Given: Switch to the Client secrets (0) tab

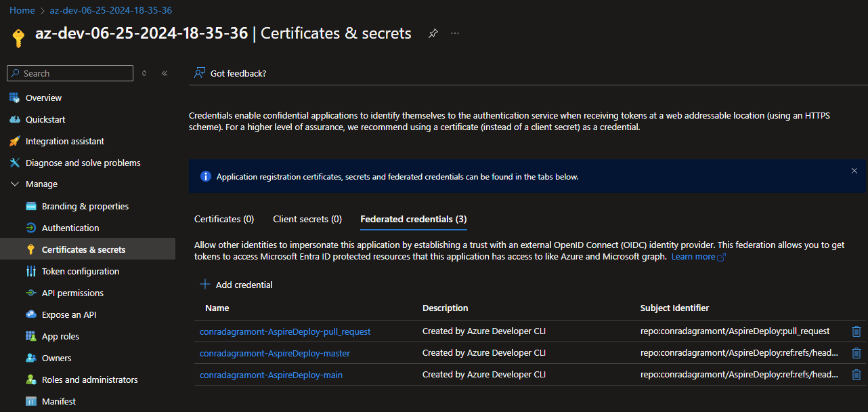Looking at the screenshot, I should tap(307, 220).
